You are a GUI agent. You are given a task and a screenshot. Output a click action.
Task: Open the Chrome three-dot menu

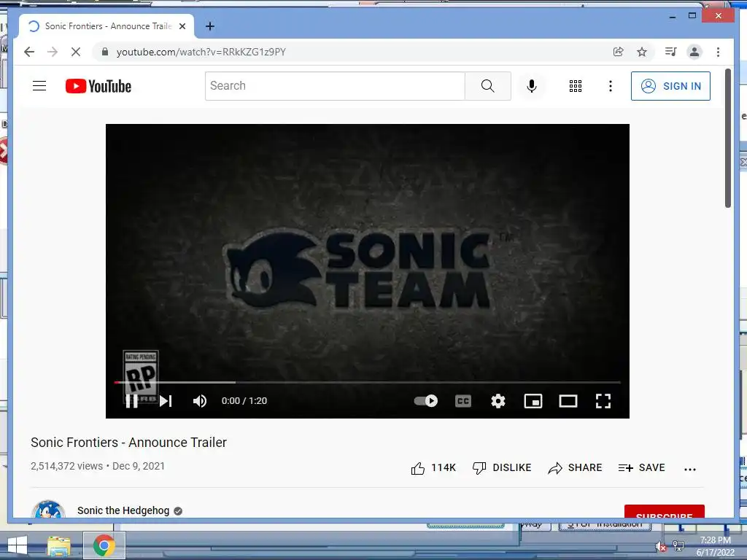pos(718,52)
